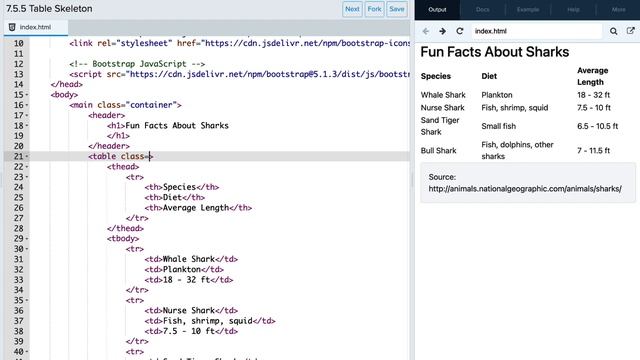Open preview in new window icon
Image resolution: width=640 pixels, height=360 pixels.
(631, 31)
